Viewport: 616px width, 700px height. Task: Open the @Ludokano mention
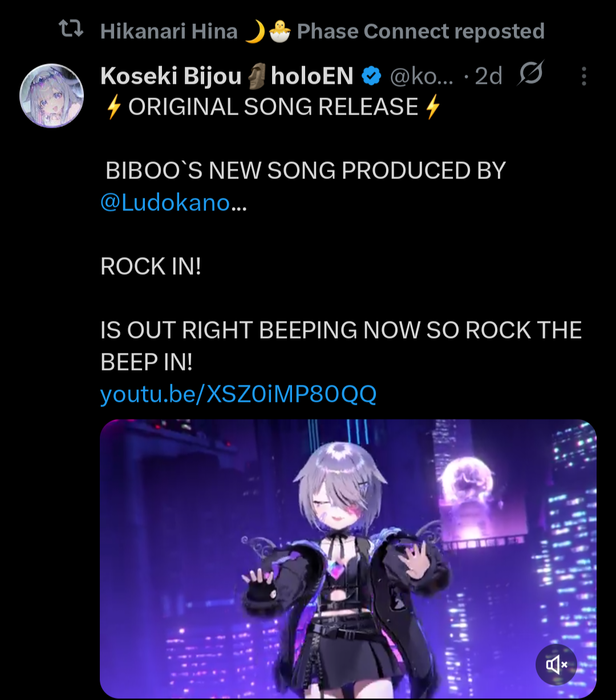click(x=165, y=202)
